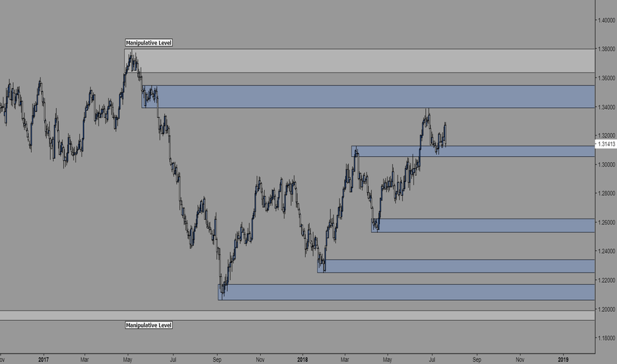Click the lower Manipulative Level label
The height and width of the screenshot is (364, 617).
coord(149,325)
